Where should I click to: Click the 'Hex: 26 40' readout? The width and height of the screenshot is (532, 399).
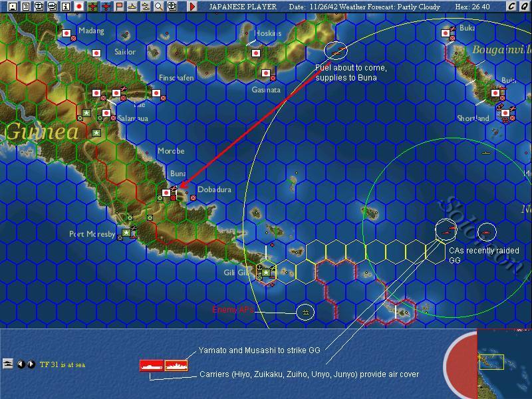tap(473, 7)
